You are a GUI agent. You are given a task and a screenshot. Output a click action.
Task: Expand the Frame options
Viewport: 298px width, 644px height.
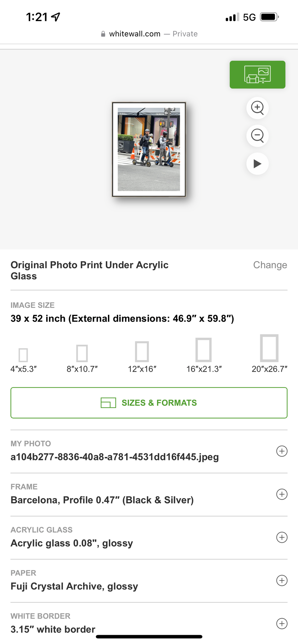[282, 494]
